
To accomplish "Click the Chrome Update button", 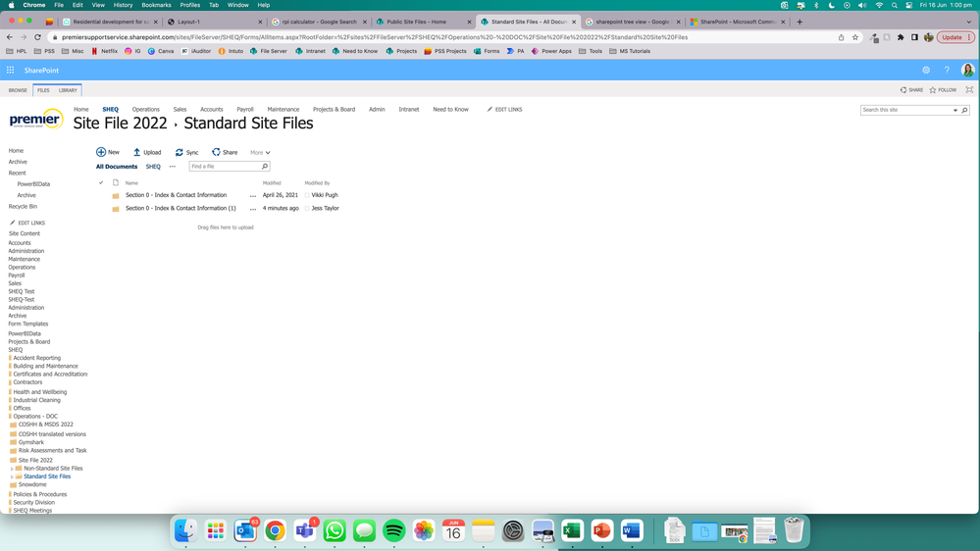I will [955, 37].
